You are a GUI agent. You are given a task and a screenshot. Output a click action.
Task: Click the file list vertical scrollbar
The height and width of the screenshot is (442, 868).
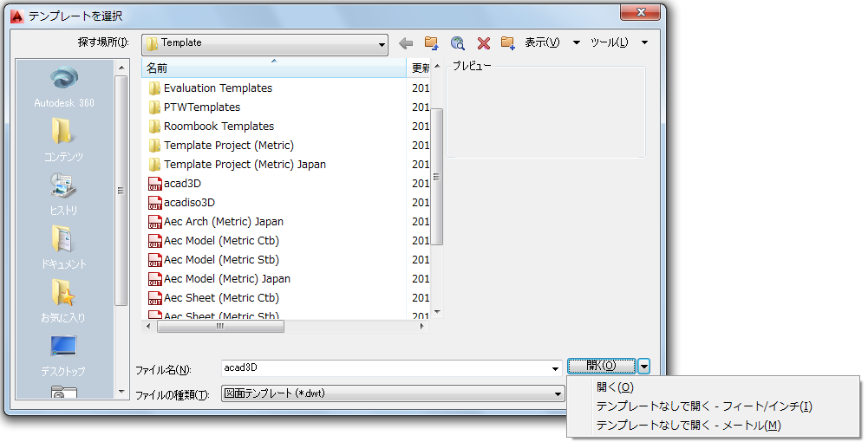click(x=437, y=177)
